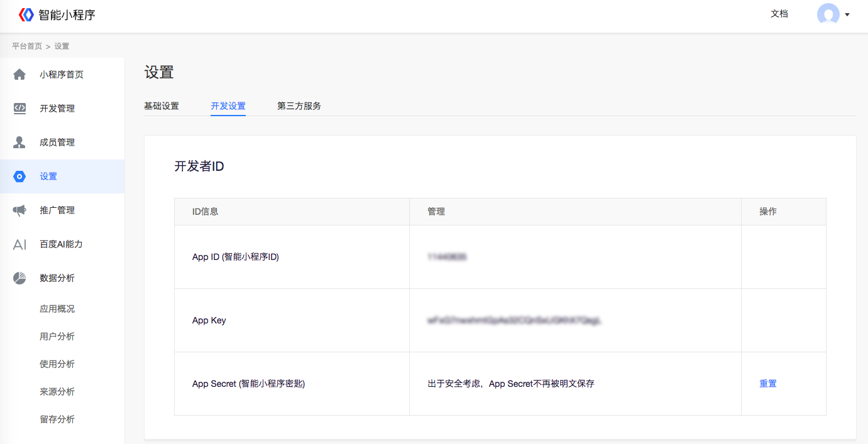The width and height of the screenshot is (868, 444).
Task: Open 来源分析 analysis page
Action: (x=58, y=391)
